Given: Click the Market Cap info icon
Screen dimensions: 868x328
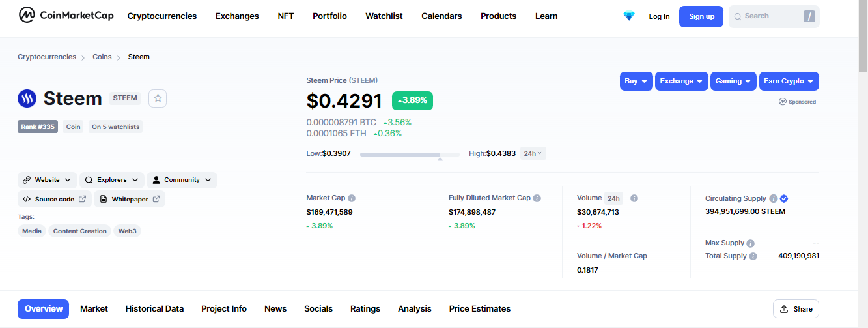Looking at the screenshot, I should click(x=352, y=198).
